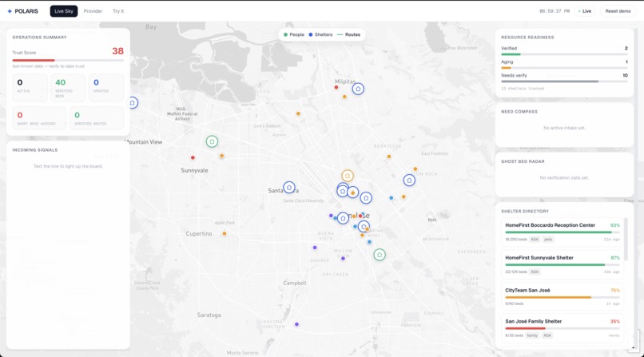This screenshot has width=644, height=357.
Task: Click the Verified Routes tile
Action: 97,118
